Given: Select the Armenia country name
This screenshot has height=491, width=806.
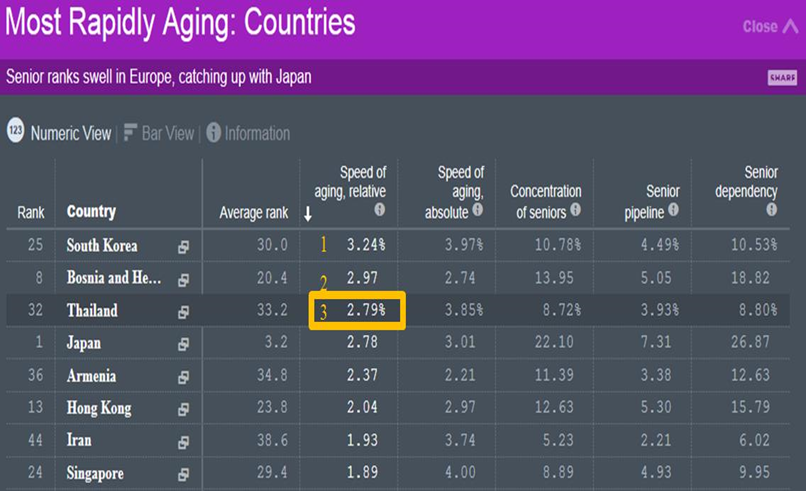Looking at the screenshot, I should coord(91,376).
